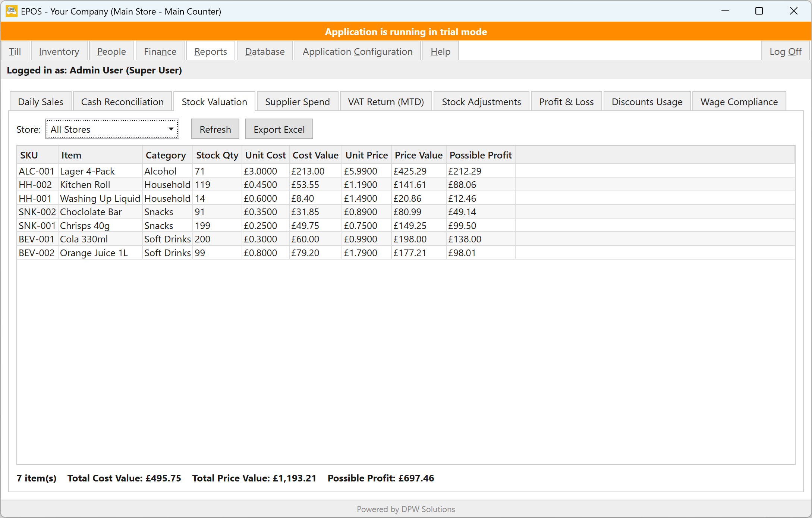Click the trial mode orange banner text

tap(406, 32)
